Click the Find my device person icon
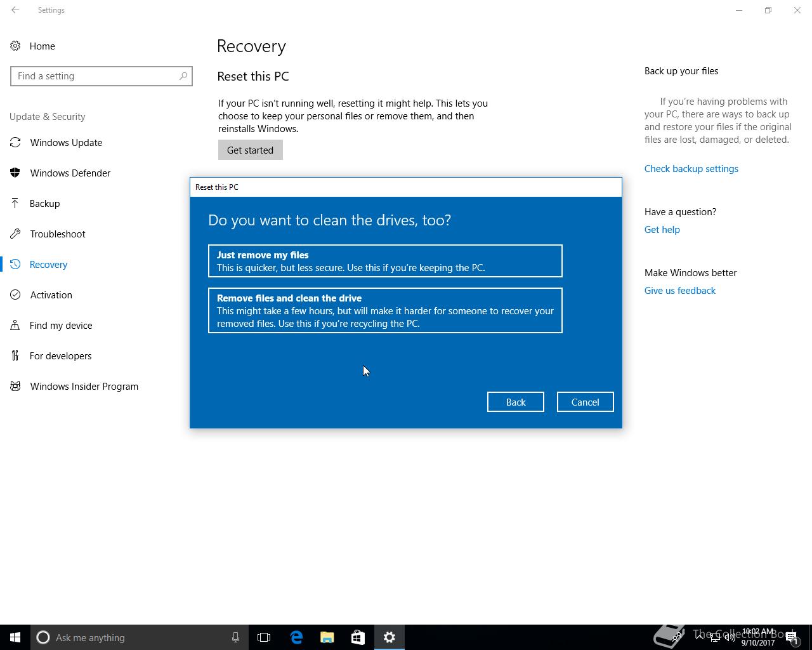 point(15,325)
